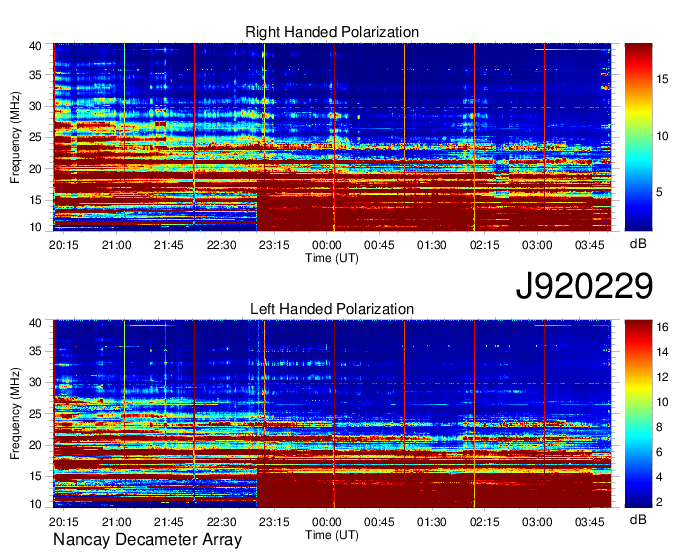Click the 00:45 time tick under Left Handed plot
Screen dimensions: 680x552
(x=379, y=522)
